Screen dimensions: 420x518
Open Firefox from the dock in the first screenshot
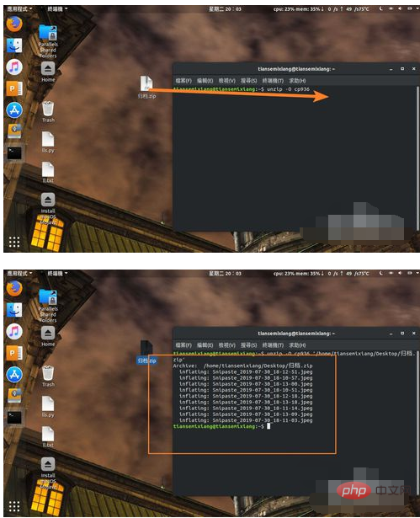pyautogui.click(x=14, y=24)
